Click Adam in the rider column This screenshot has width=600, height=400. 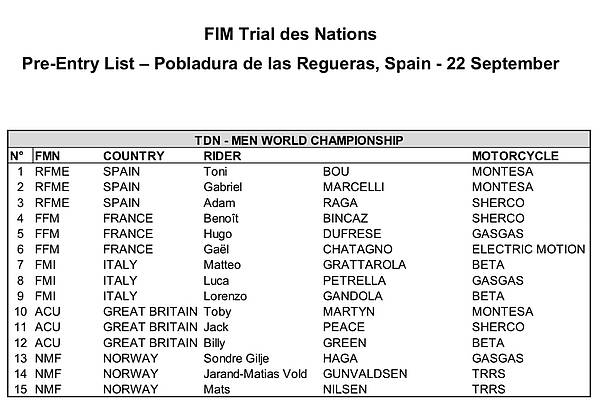[219, 202]
